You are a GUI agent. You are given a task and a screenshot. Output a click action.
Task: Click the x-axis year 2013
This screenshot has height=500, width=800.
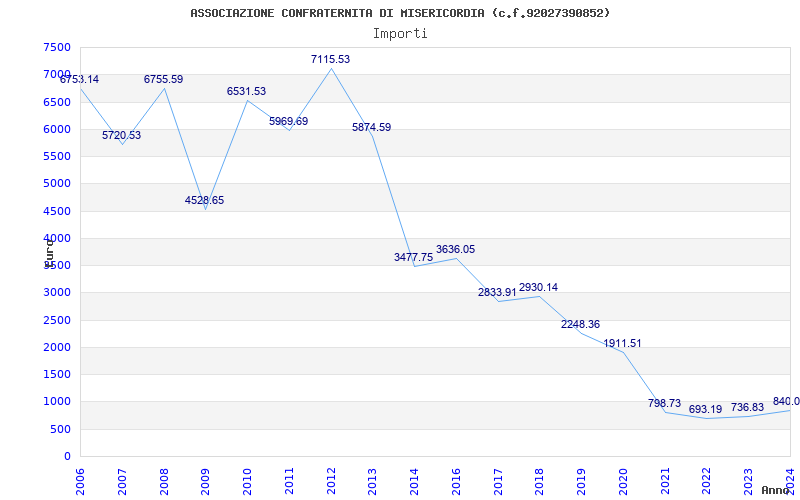373,482
